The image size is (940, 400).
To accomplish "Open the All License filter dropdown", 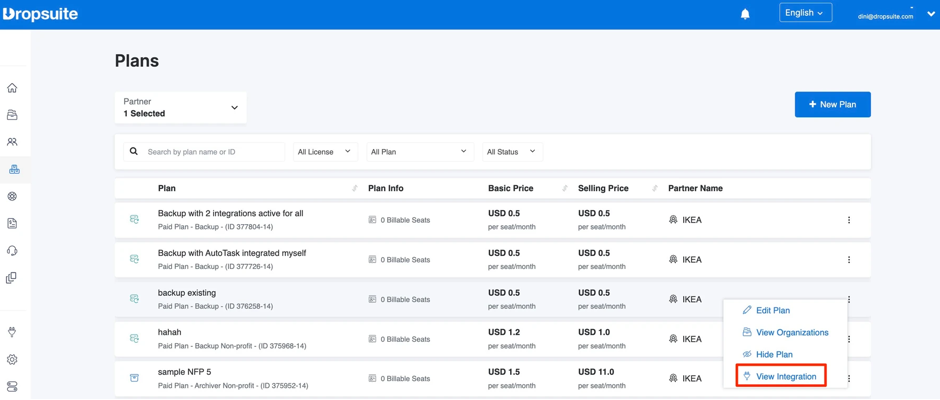I will 324,152.
